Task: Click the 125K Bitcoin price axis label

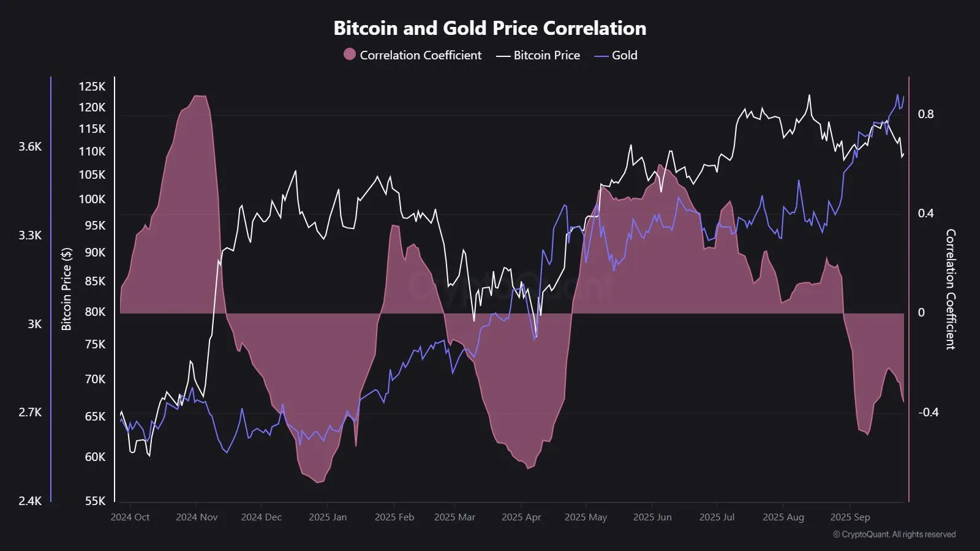Action: [x=92, y=86]
